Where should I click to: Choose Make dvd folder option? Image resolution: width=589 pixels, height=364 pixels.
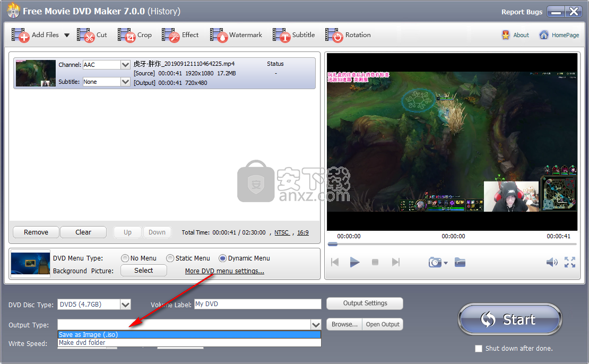click(x=82, y=342)
